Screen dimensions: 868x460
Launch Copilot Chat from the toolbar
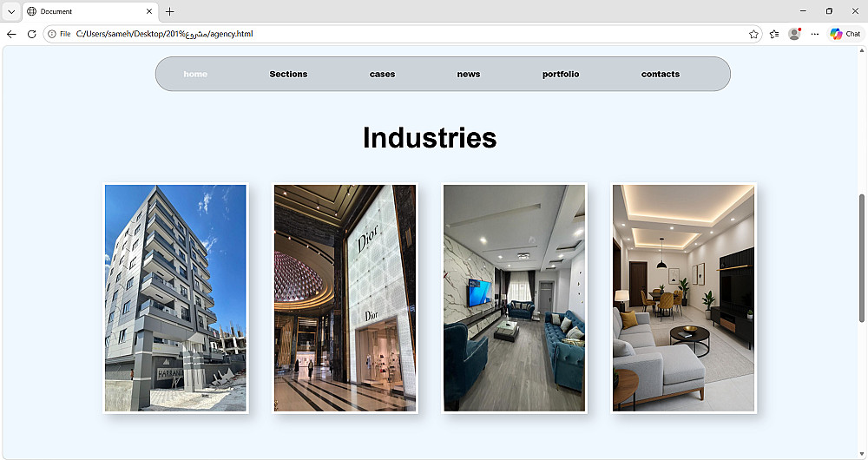coord(845,34)
